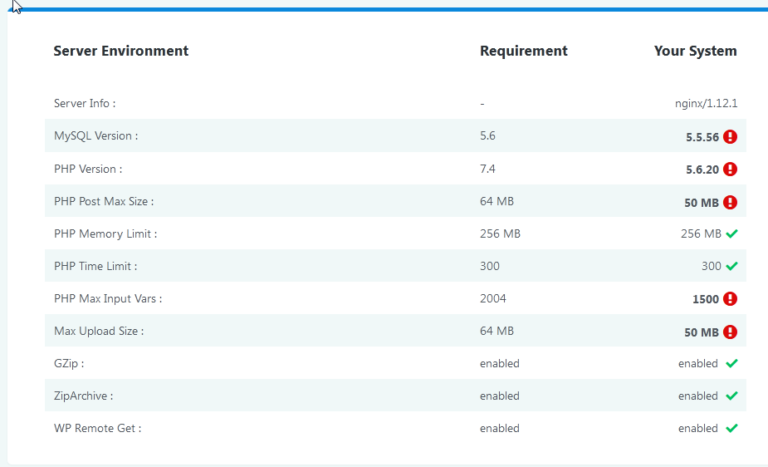
Task: Click the Server Environment column heading
Action: pyautogui.click(x=121, y=51)
